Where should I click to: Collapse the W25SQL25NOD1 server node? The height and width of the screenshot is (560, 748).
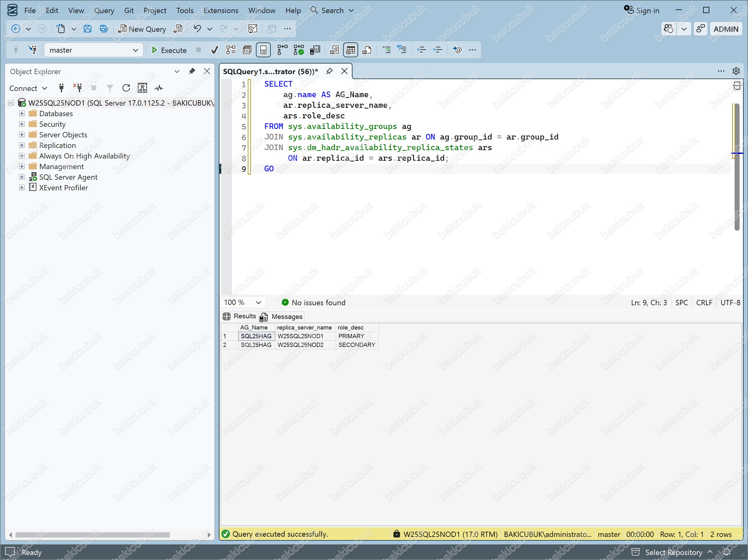click(11, 103)
